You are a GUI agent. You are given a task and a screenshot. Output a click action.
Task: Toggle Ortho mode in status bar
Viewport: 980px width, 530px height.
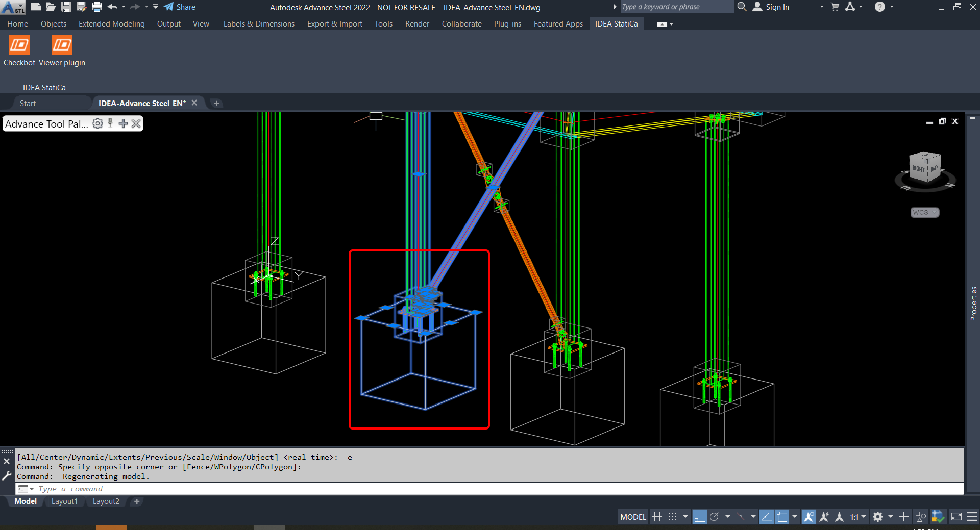coord(699,517)
